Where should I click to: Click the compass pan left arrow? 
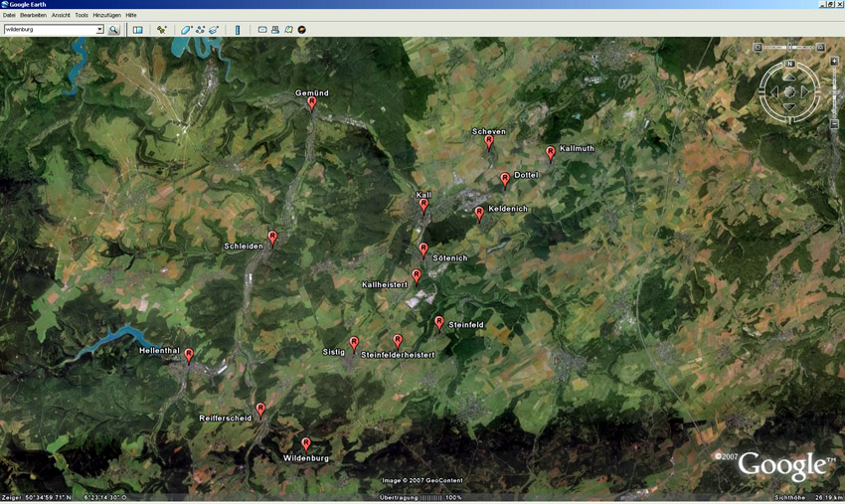point(775,92)
